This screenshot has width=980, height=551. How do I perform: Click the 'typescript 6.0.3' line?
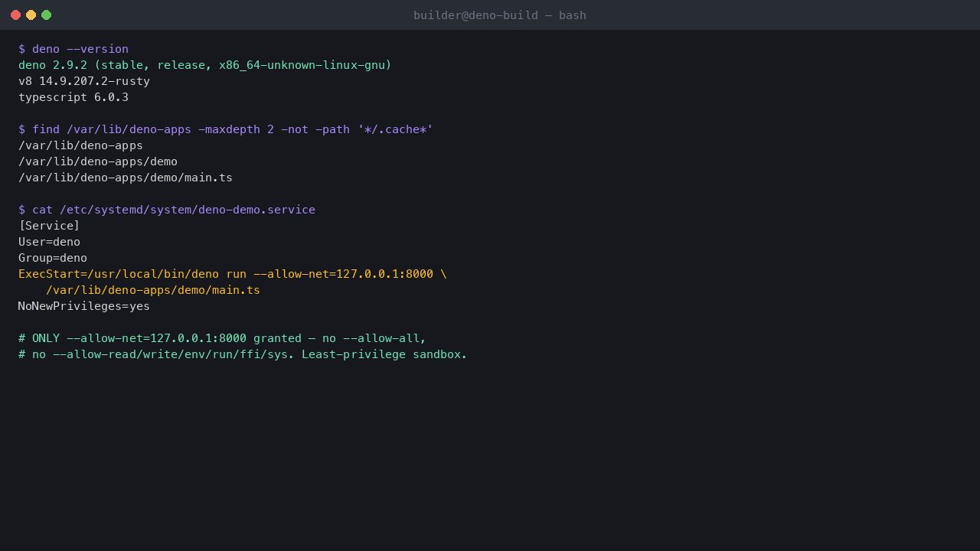tap(73, 97)
